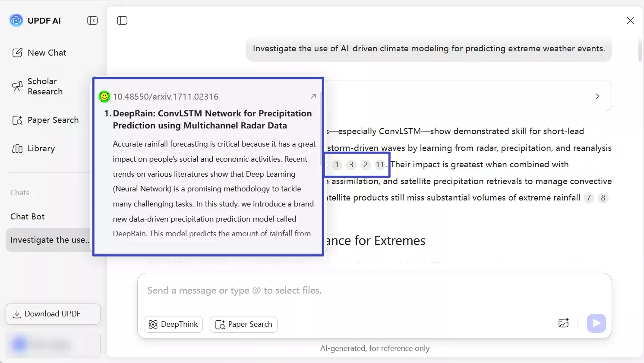Image resolution: width=644 pixels, height=363 pixels.
Task: Open Scholar Research
Action: pos(38,86)
